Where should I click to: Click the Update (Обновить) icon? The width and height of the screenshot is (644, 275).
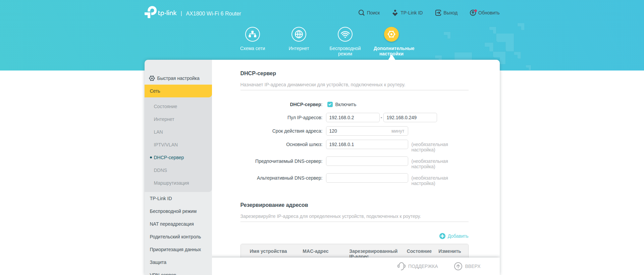coord(473,13)
